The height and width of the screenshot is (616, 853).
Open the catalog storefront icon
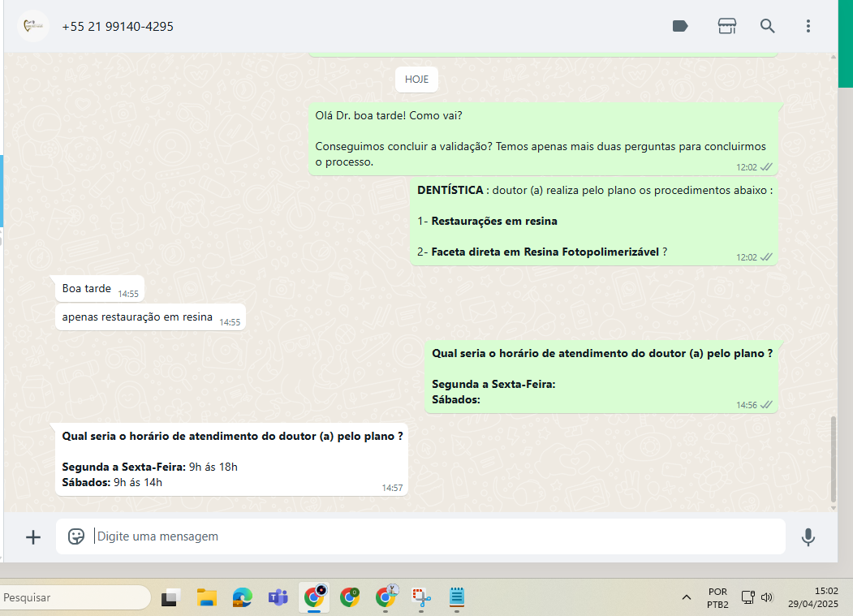pyautogui.click(x=726, y=26)
